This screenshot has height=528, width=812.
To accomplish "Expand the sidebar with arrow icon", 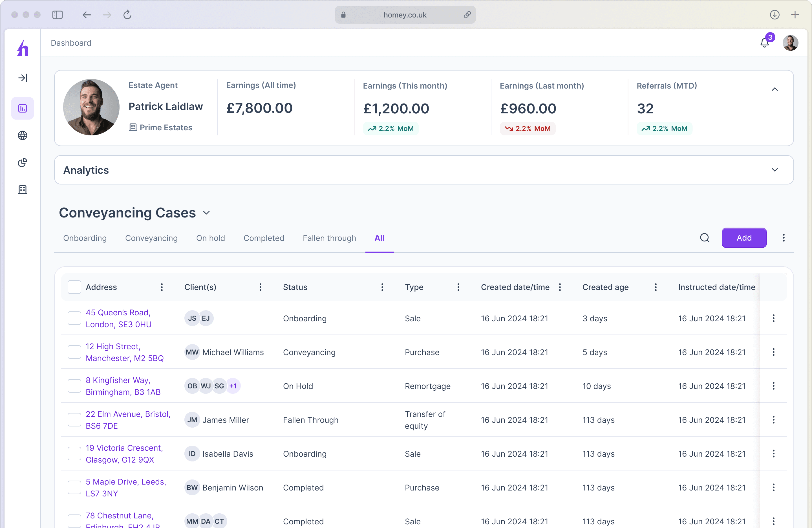I will (23, 78).
